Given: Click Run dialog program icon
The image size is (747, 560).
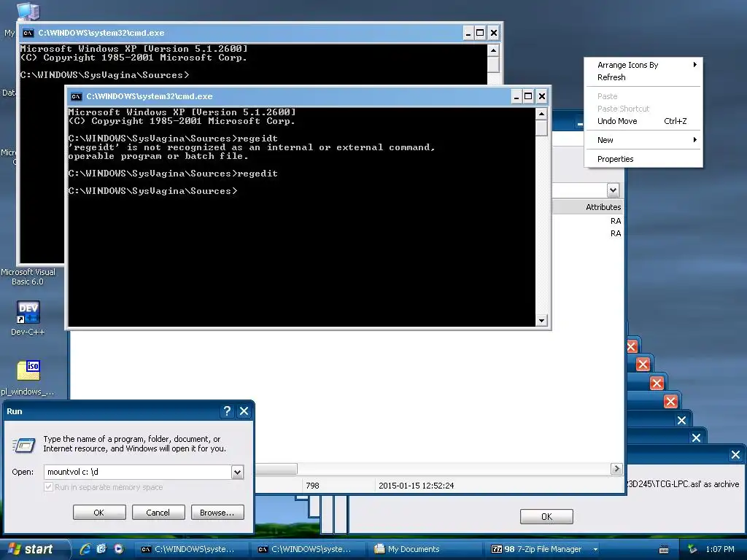Looking at the screenshot, I should [x=24, y=445].
